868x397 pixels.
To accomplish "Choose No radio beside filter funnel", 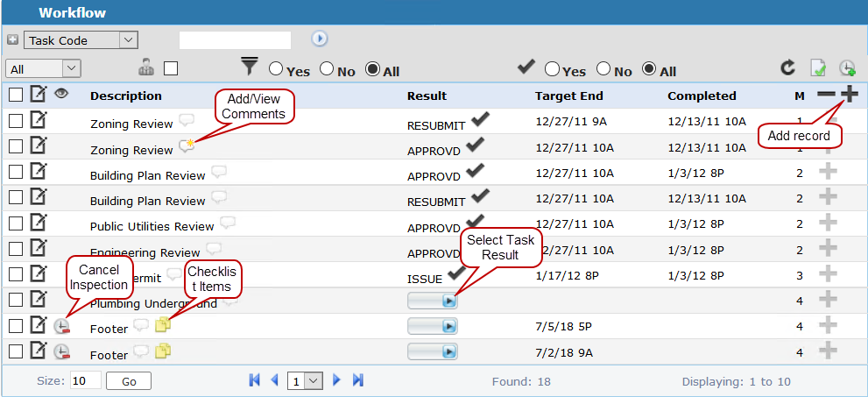I will [x=328, y=68].
